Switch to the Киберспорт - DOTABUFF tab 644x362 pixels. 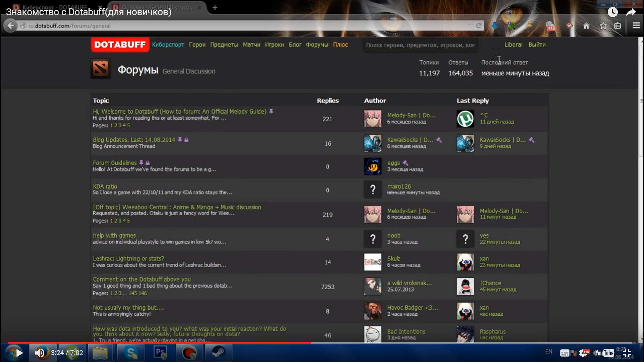(55, 7)
